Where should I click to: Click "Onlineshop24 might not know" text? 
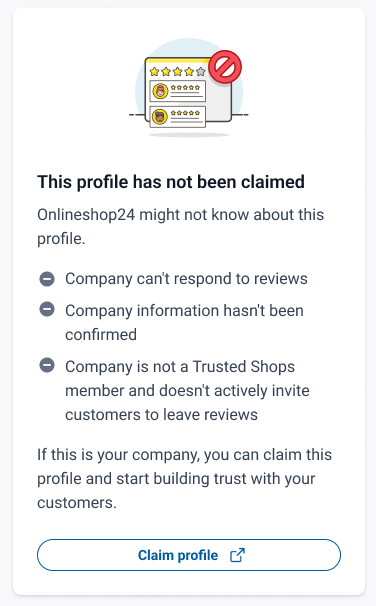[180, 226]
